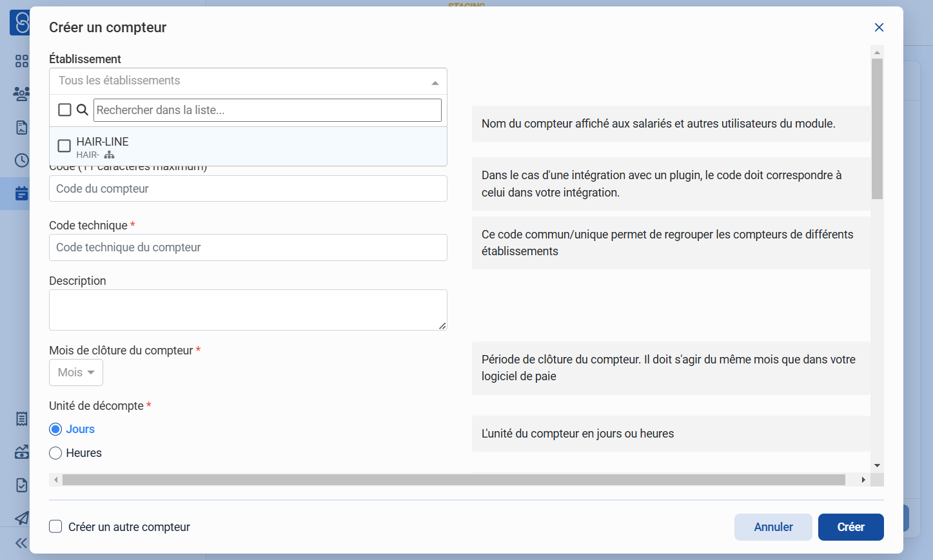Click the Code technique du compteur field
This screenshot has width=933, height=560.
248,247
